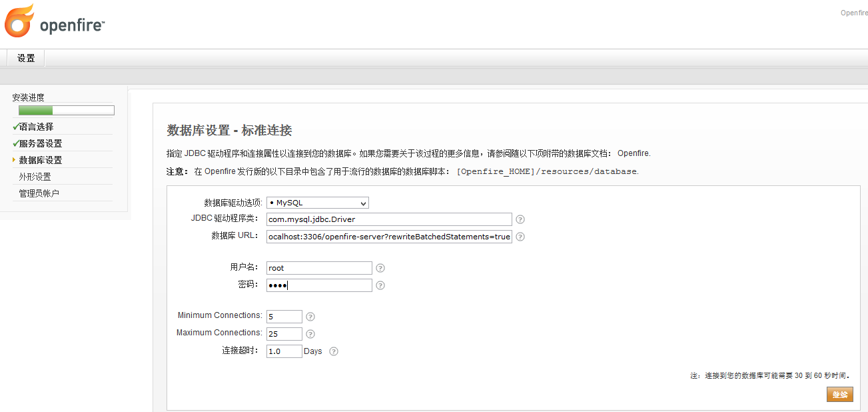This screenshot has width=868, height=412.
Task: Open the 设置 tab
Action: pyautogui.click(x=26, y=58)
